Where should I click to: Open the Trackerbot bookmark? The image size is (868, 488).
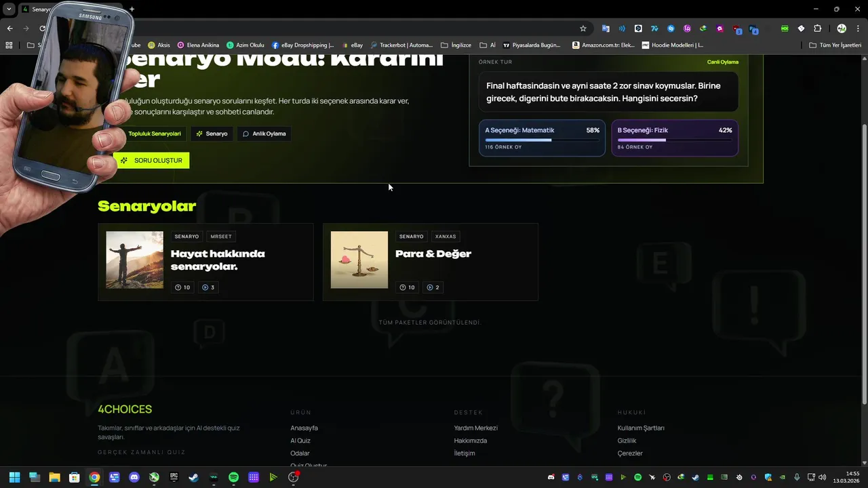[401, 45]
